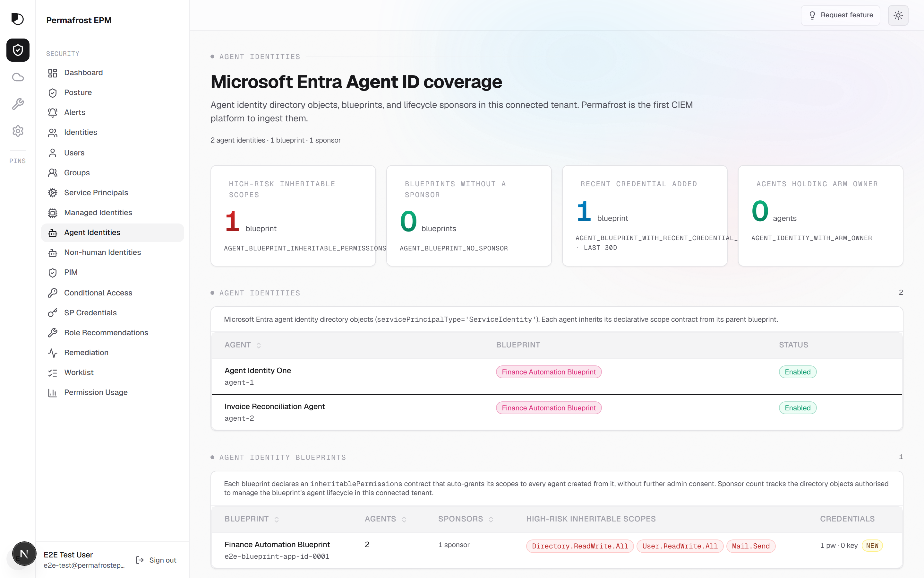Click the PIM shield icon
Screen dimensions: 924x578
[53, 272]
